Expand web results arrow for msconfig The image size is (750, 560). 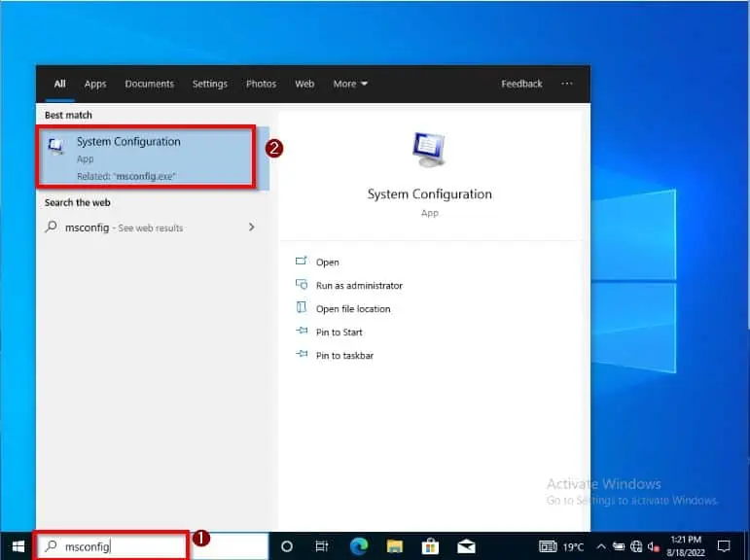tap(252, 227)
